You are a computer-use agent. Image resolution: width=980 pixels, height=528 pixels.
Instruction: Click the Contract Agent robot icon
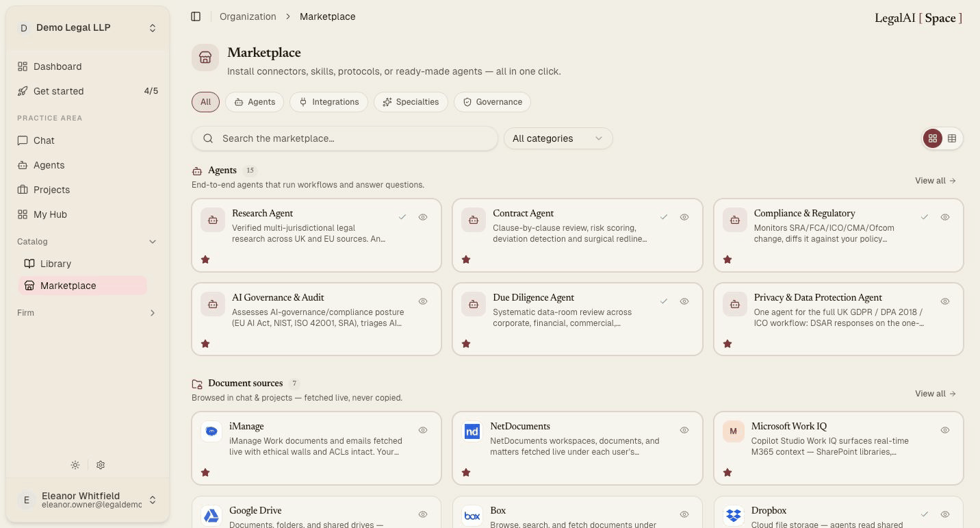pyautogui.click(x=474, y=221)
